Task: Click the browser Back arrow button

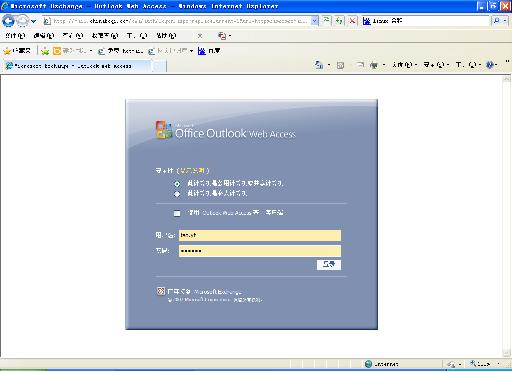Action: pyautogui.click(x=8, y=21)
